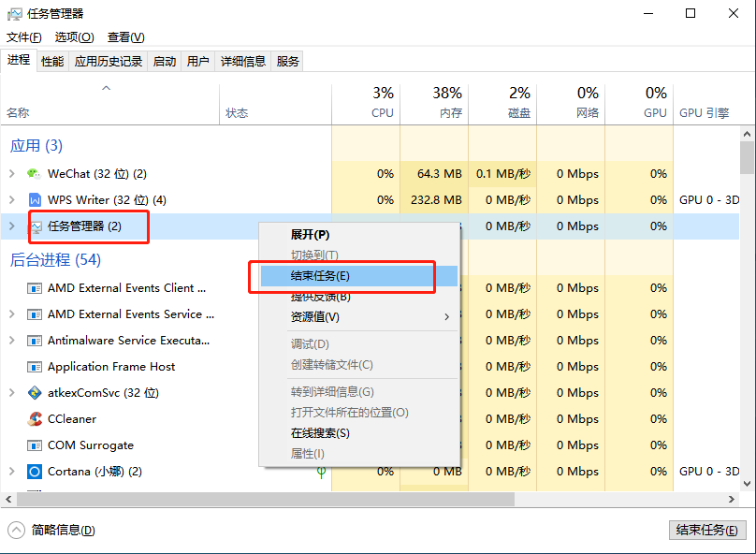
Task: Click the COM Surrogate process icon
Action: coord(35,445)
